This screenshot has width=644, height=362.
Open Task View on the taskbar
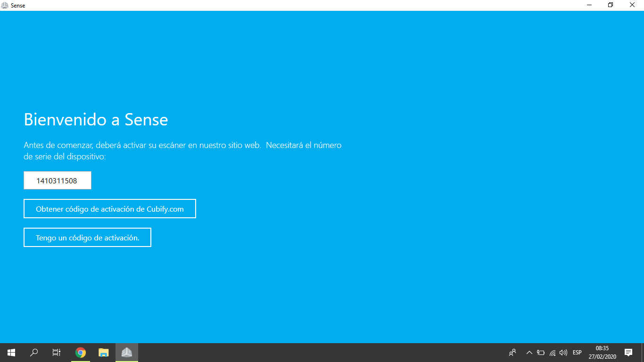pos(57,353)
